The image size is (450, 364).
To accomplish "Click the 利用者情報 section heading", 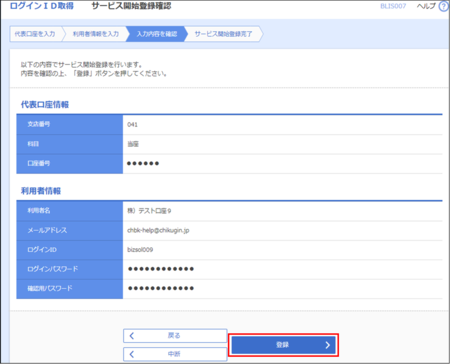I will (x=41, y=191).
